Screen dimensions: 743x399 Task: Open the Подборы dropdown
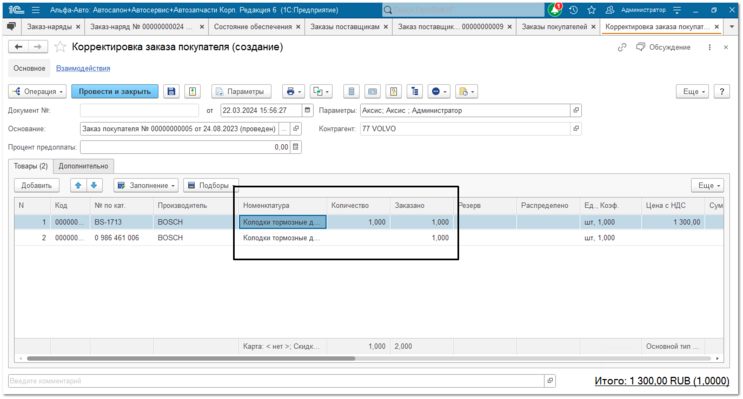(x=211, y=185)
